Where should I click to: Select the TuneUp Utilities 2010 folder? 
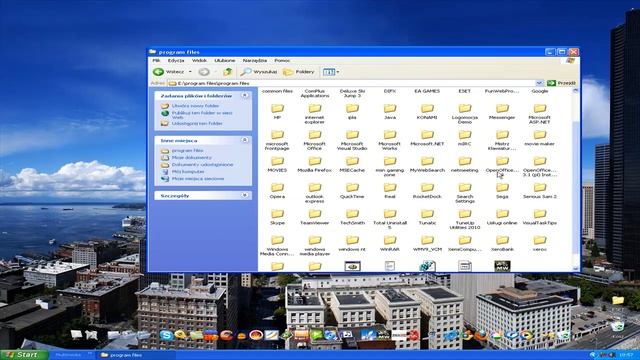(x=464, y=213)
